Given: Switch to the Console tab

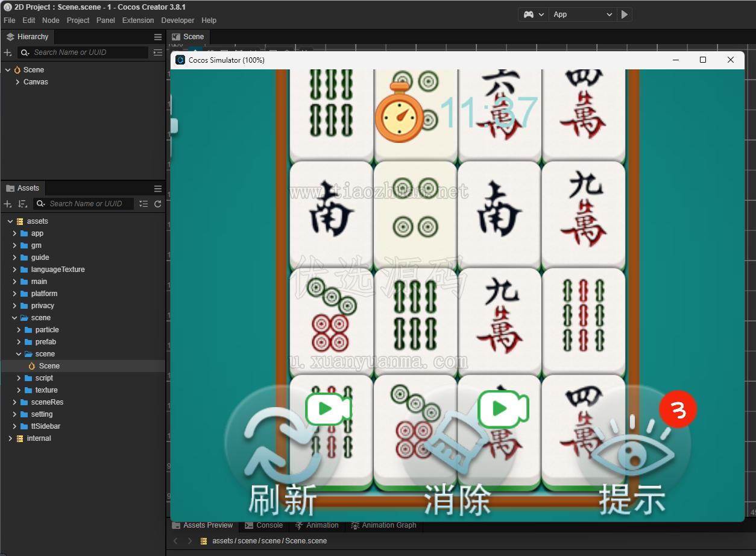Looking at the screenshot, I should point(263,525).
